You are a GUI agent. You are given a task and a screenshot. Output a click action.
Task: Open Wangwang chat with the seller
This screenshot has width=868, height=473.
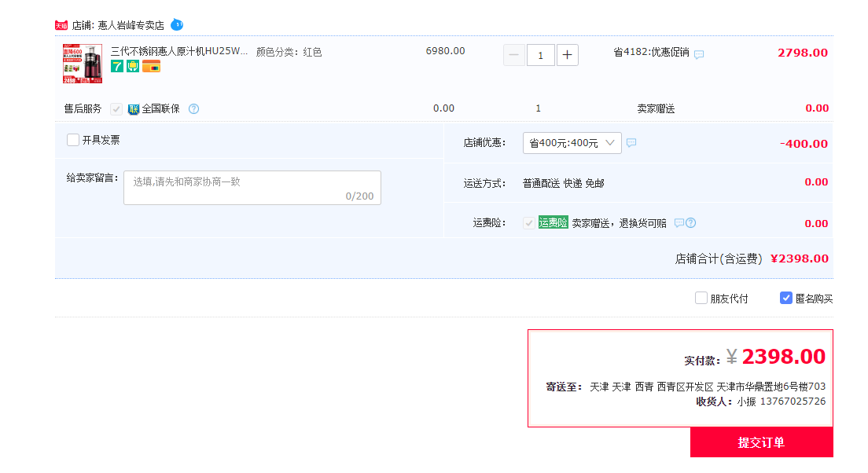(x=177, y=25)
